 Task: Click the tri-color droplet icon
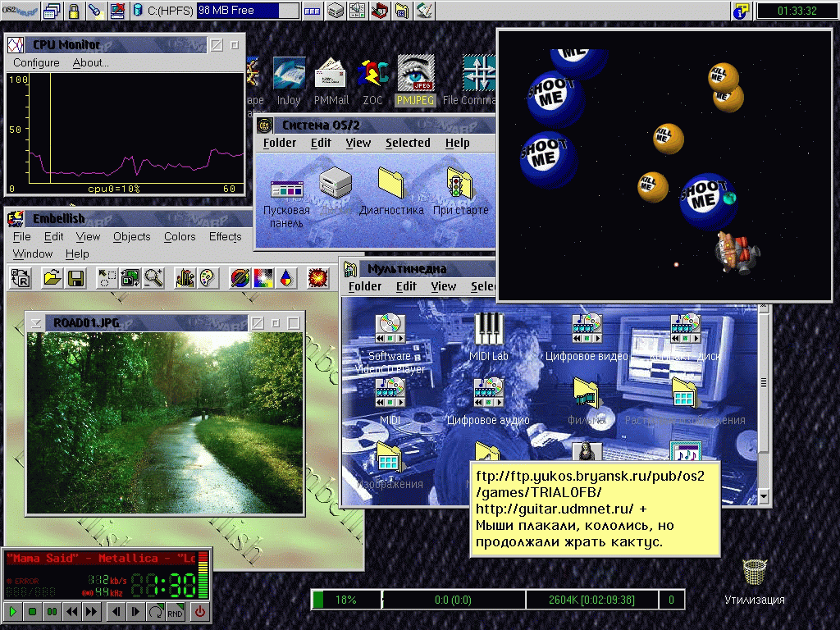[x=286, y=278]
